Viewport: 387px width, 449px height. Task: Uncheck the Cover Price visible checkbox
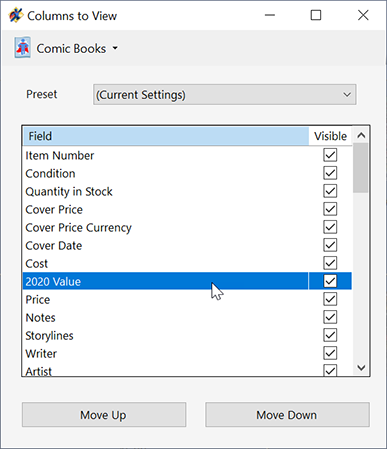coord(330,209)
